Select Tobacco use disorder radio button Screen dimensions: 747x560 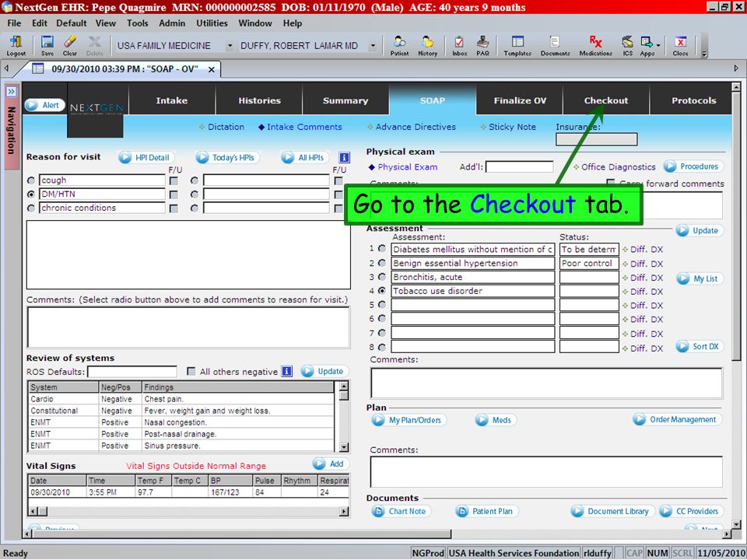click(x=382, y=290)
